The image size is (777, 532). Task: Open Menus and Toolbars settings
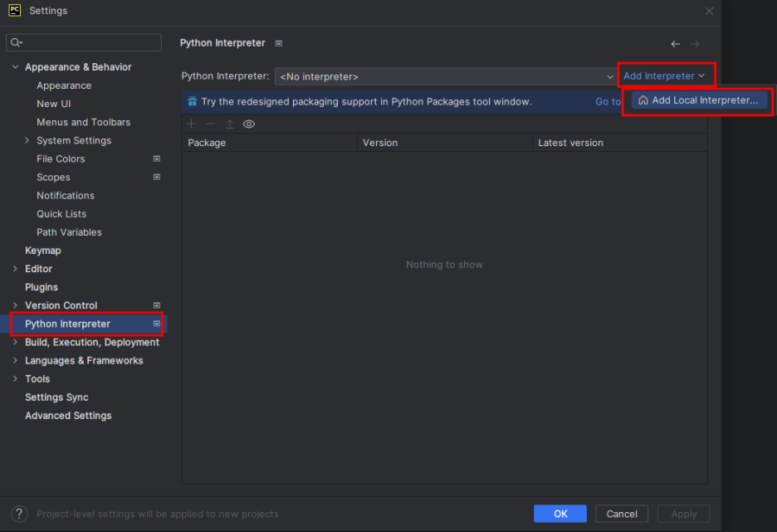pyautogui.click(x=83, y=122)
